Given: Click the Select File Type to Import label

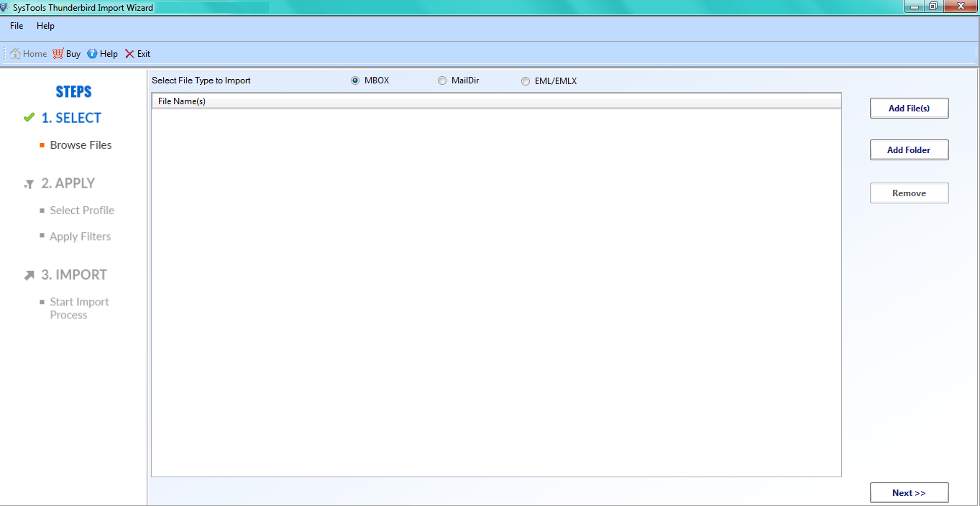Looking at the screenshot, I should (x=201, y=80).
